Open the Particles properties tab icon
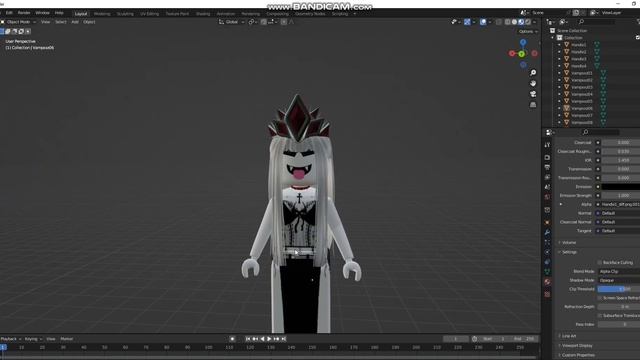This screenshot has height=360, width=640. (x=547, y=242)
